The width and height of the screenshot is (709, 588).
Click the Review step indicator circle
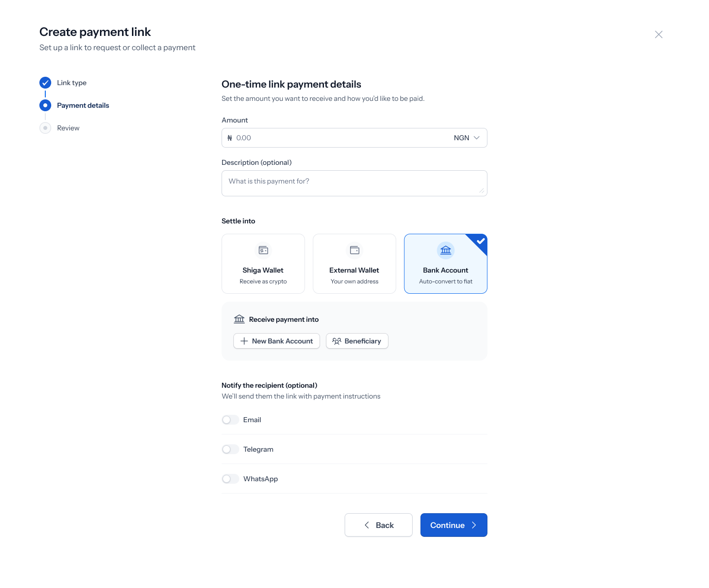coord(45,128)
